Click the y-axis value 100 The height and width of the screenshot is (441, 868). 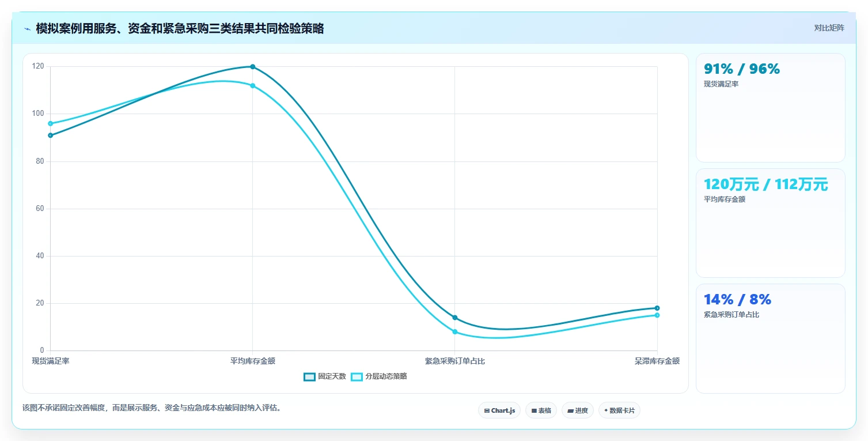38,114
